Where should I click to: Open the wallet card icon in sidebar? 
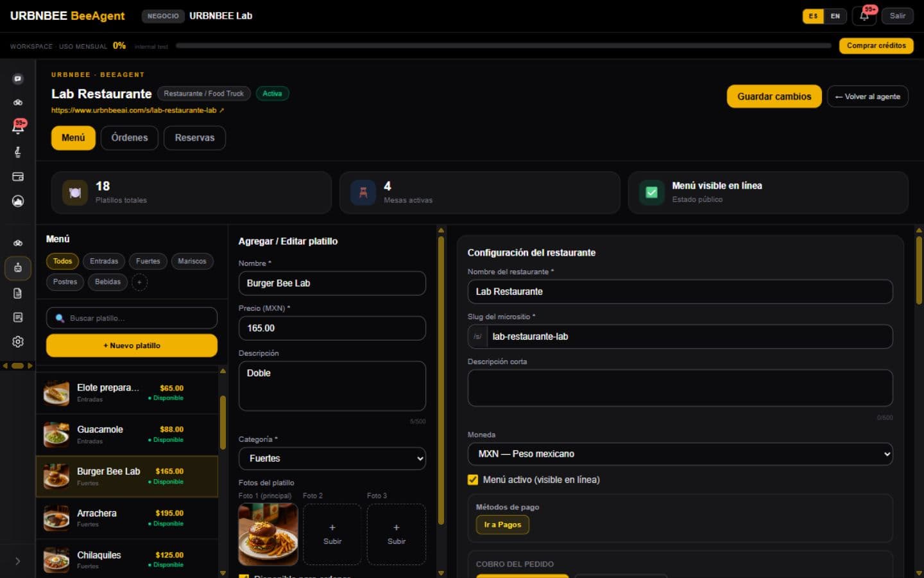[x=18, y=177]
